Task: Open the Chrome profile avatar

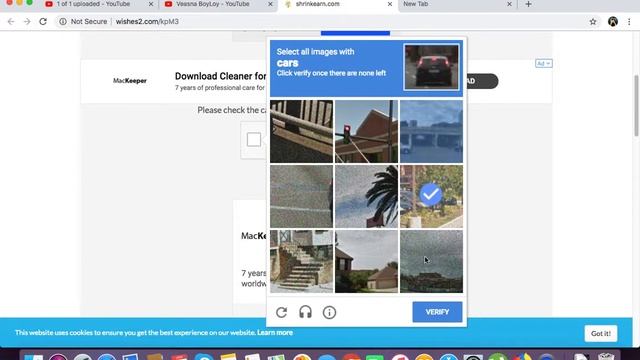Action: [x=613, y=22]
